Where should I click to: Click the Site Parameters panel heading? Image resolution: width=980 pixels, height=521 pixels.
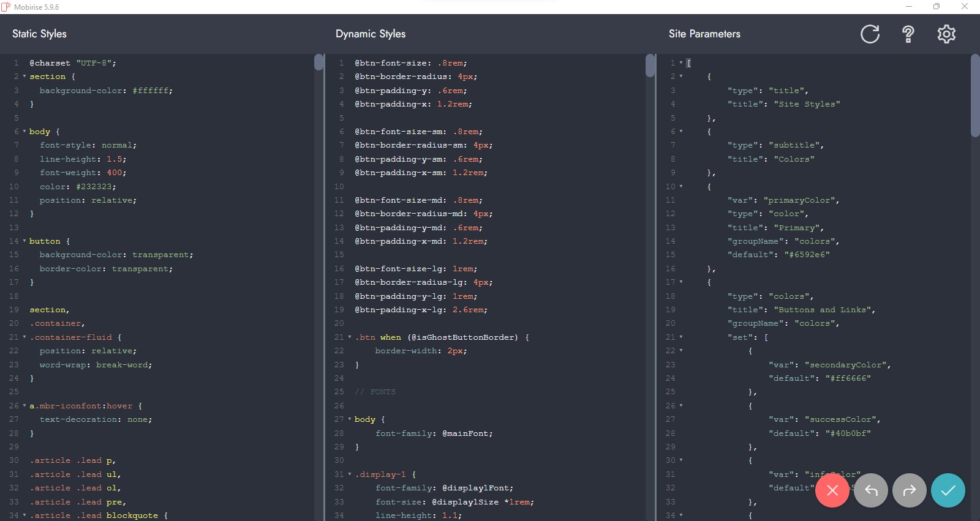click(704, 34)
